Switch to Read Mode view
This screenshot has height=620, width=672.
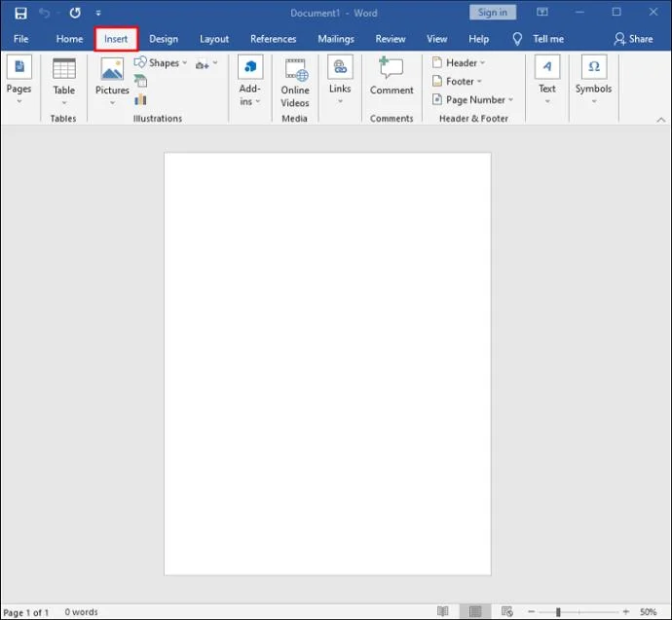coord(443,611)
